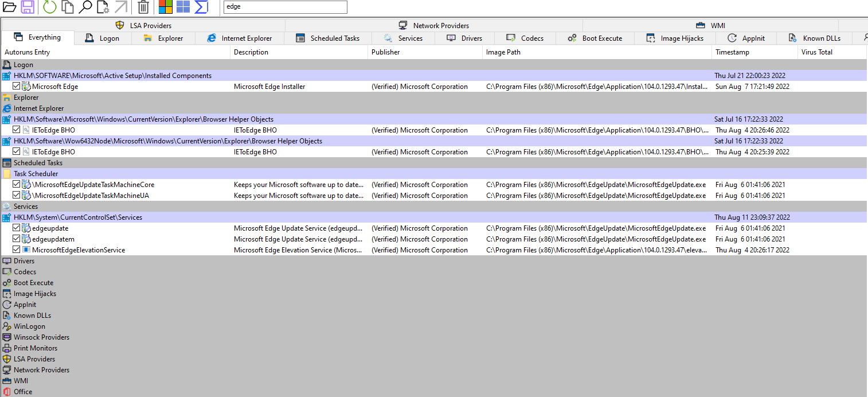The image size is (868, 397).
Task: Open entry properties (page with gear icon)
Action: (103, 7)
